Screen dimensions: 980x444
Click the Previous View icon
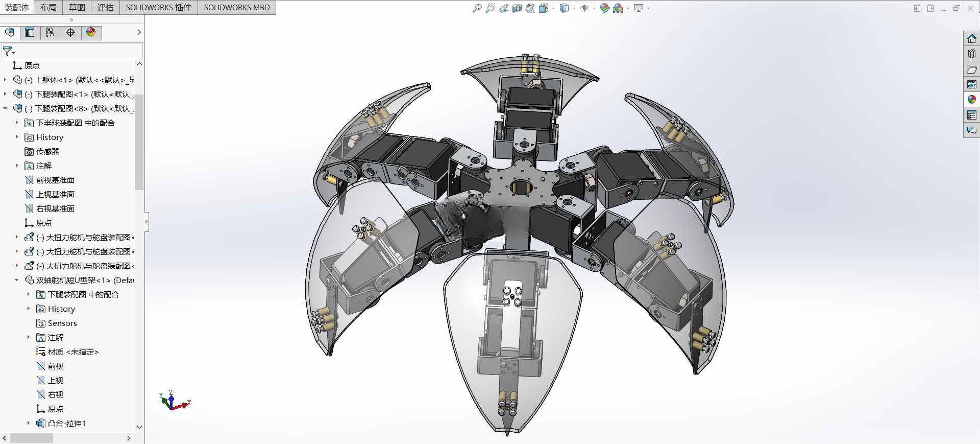(504, 8)
